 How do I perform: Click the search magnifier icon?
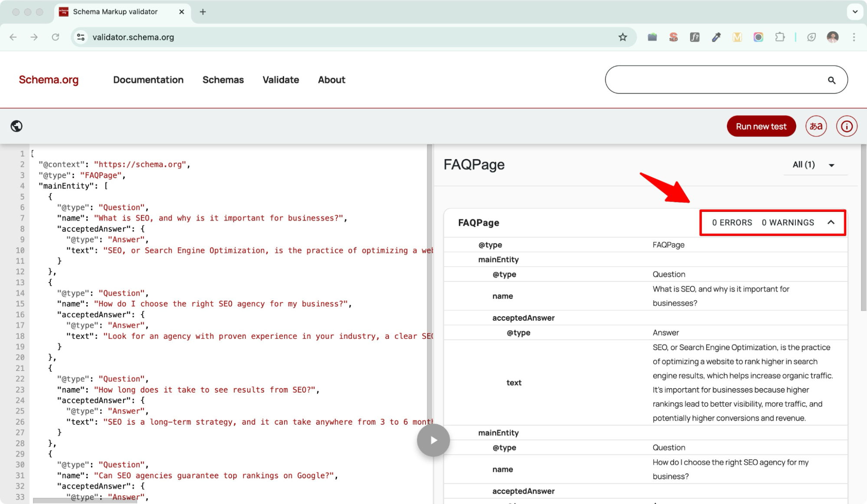(832, 80)
